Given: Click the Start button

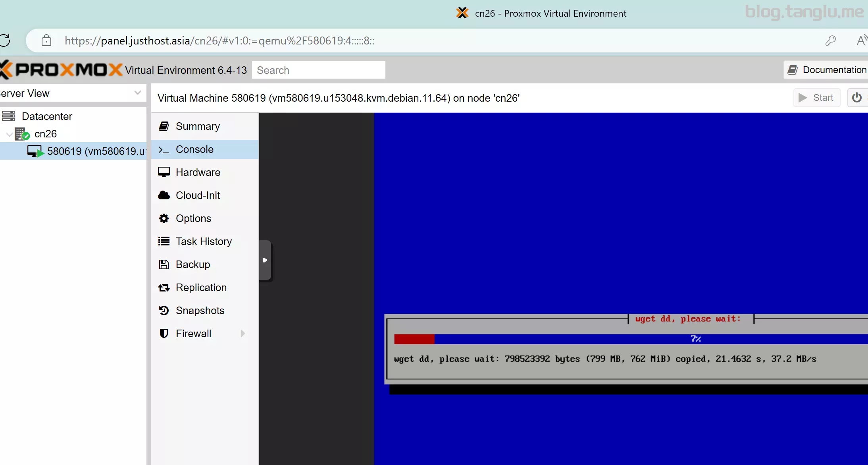Looking at the screenshot, I should coord(816,98).
